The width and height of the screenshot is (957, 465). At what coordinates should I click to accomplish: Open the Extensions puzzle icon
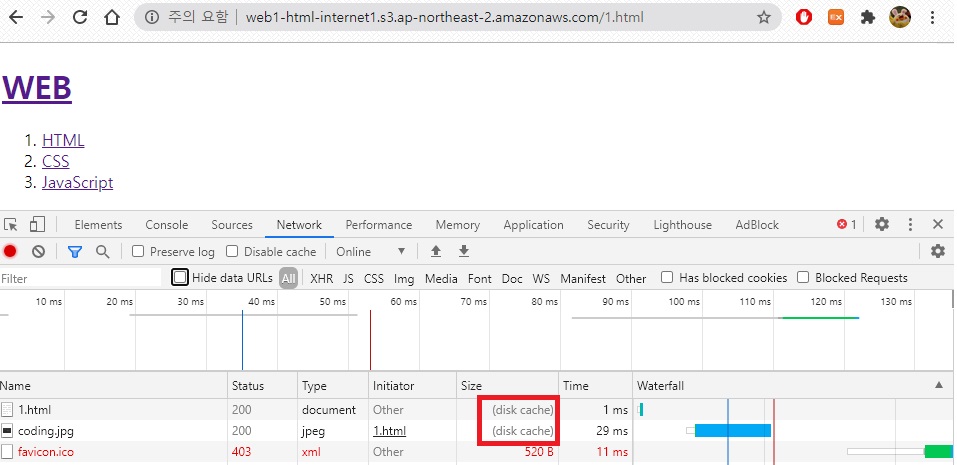tap(867, 17)
